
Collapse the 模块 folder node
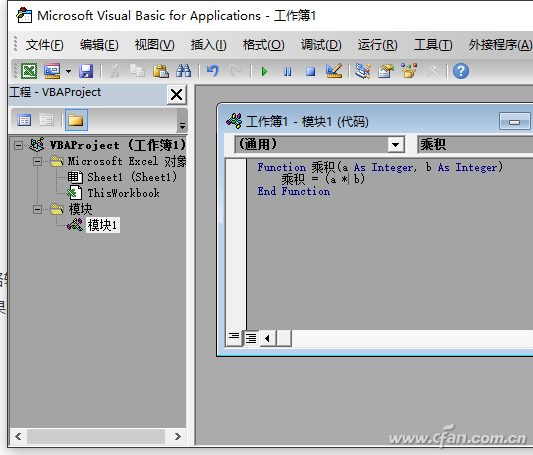click(37, 209)
